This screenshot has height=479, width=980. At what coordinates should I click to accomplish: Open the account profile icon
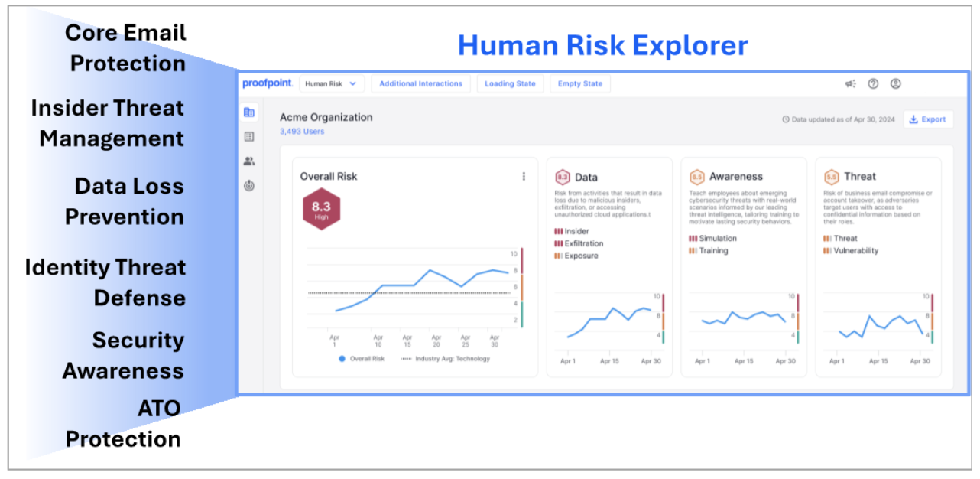tap(897, 83)
